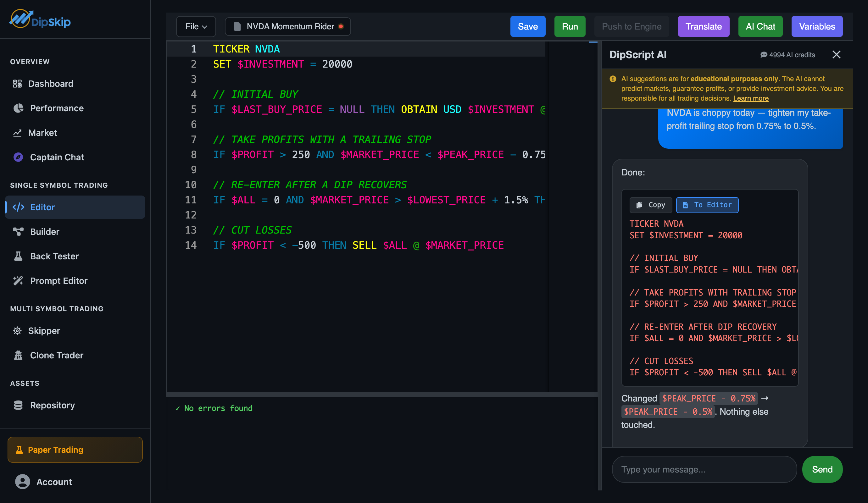The height and width of the screenshot is (503, 868).
Task: Click the Account avatar icon
Action: pyautogui.click(x=22, y=482)
